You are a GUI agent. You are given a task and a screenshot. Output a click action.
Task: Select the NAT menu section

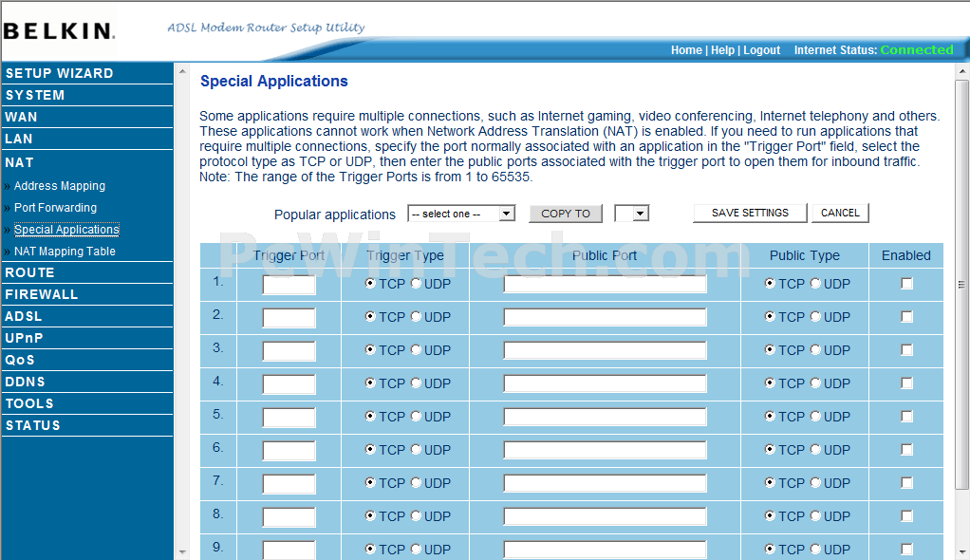click(x=19, y=162)
